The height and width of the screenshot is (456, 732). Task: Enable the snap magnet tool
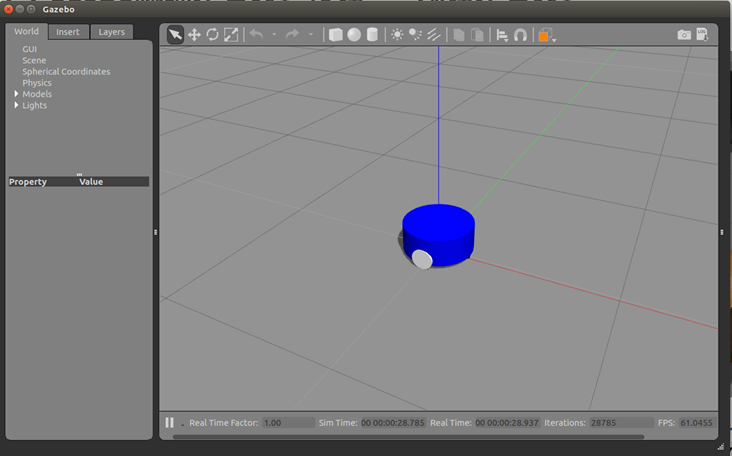pyautogui.click(x=520, y=35)
